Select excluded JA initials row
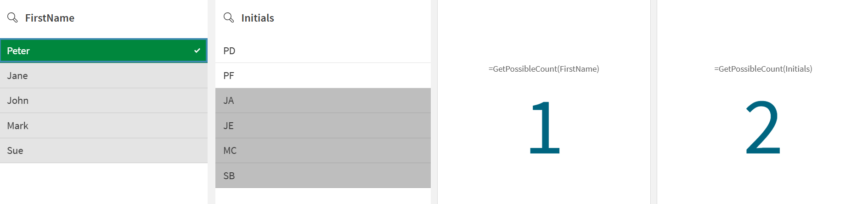The height and width of the screenshot is (204, 868). [322, 101]
